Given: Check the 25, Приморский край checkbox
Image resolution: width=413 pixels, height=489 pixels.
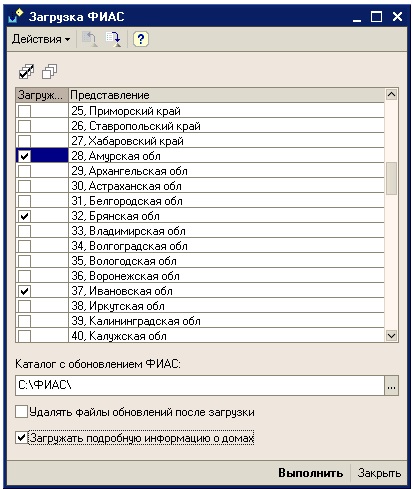Looking at the screenshot, I should click(24, 111).
